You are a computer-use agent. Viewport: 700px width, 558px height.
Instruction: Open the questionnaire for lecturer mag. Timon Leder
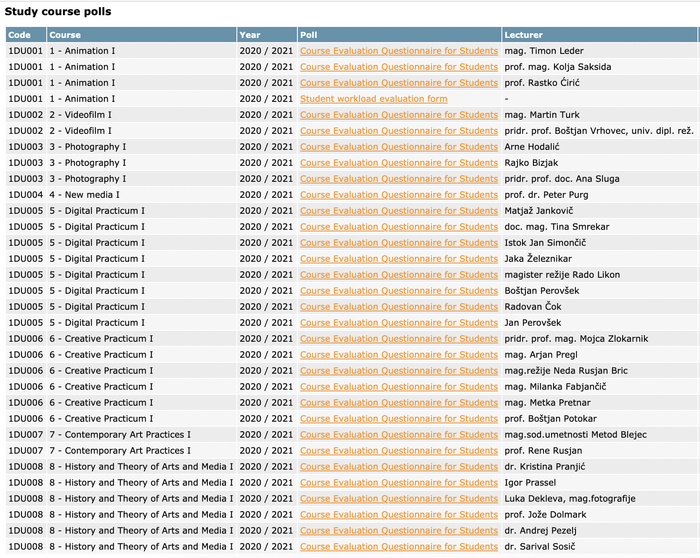point(399,51)
